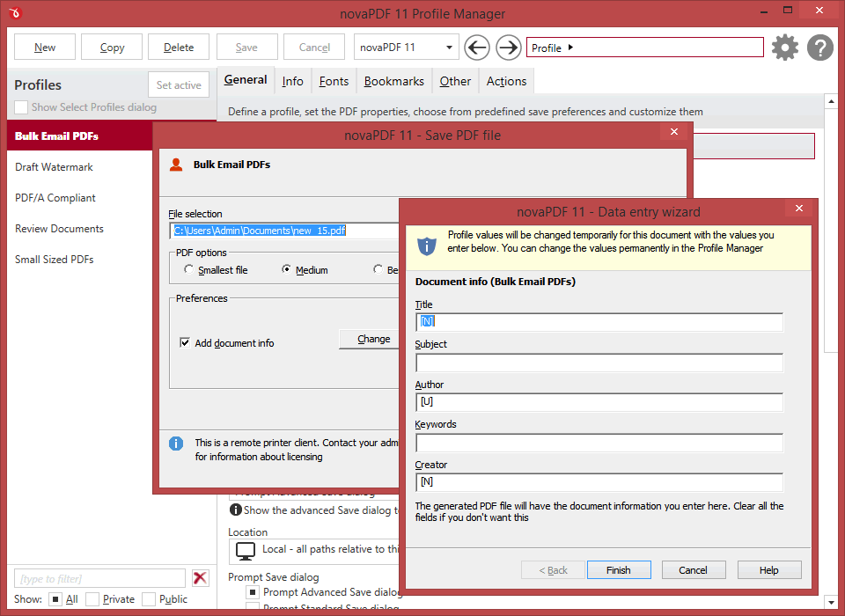
Task: Uncheck Add document info checkbox
Action: [185, 343]
